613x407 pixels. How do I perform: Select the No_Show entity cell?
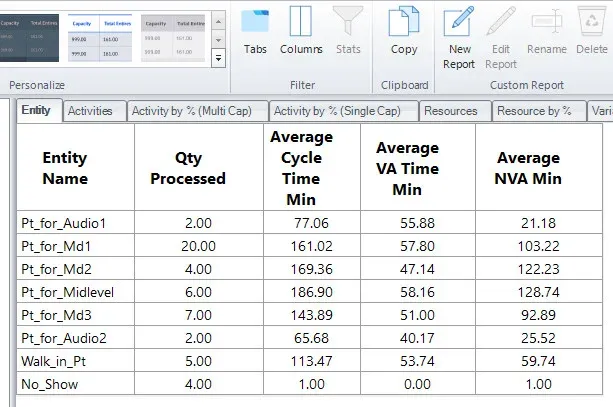(75, 384)
